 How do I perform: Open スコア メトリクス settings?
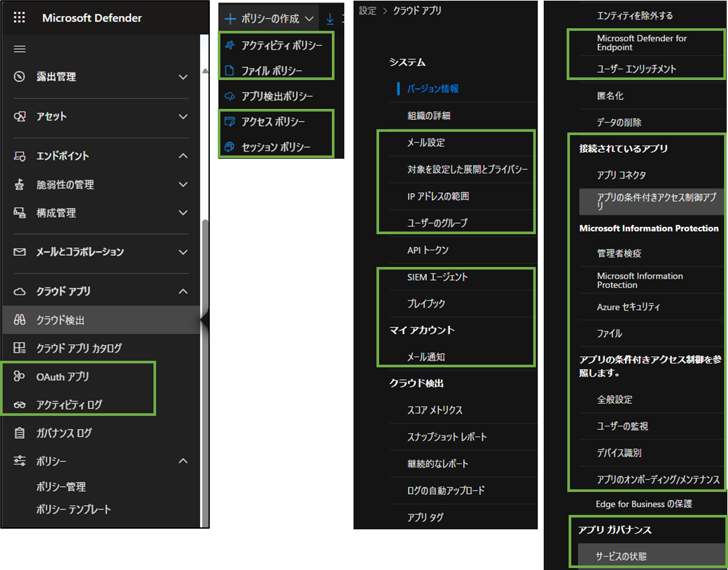point(435,411)
